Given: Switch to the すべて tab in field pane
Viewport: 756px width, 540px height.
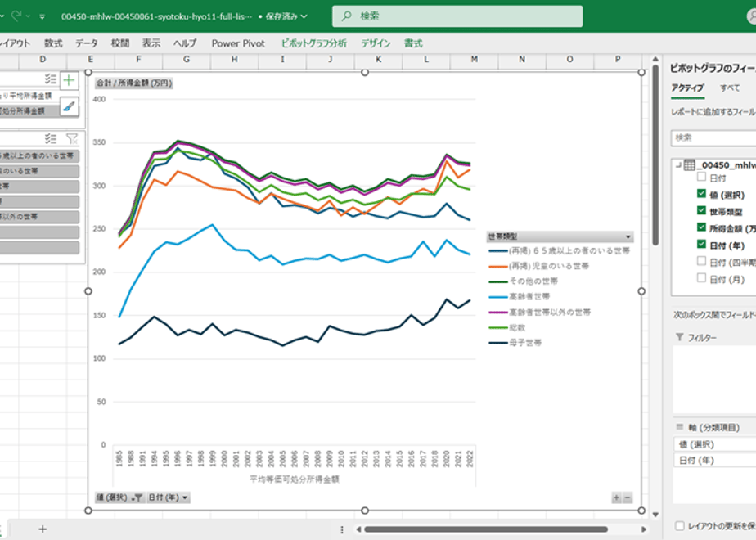Looking at the screenshot, I should pyautogui.click(x=730, y=88).
